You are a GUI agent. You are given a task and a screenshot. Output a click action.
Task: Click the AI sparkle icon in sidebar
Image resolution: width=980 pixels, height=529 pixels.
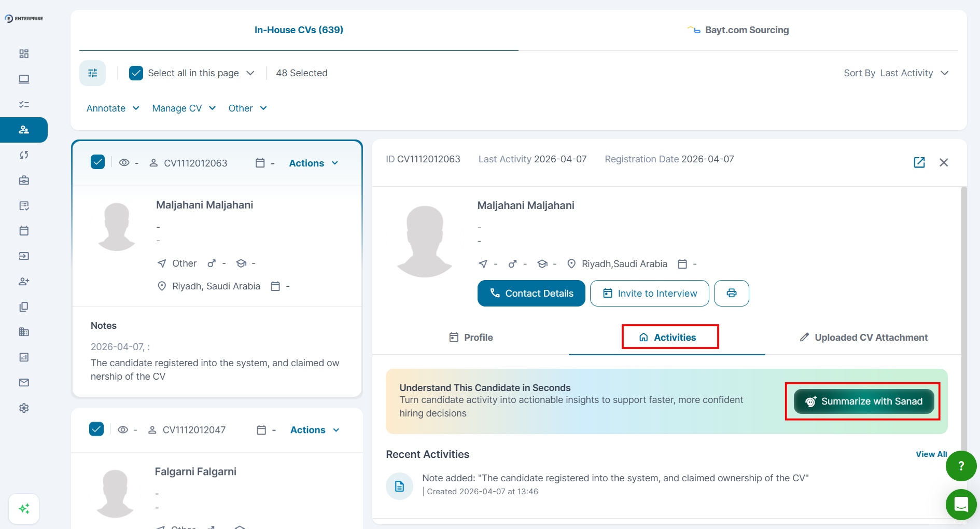click(x=24, y=509)
